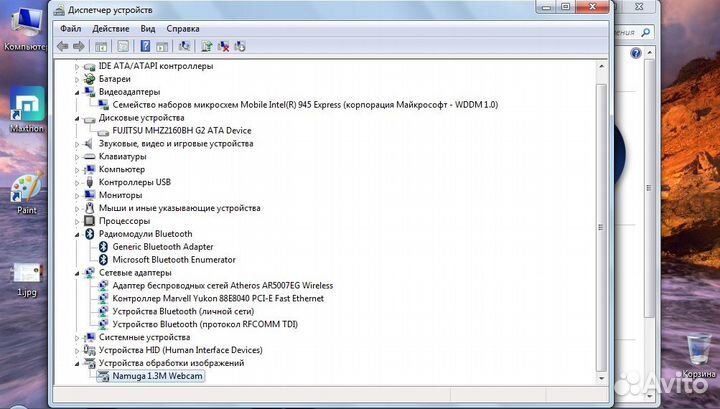Click the tree scrollbar up arrow
The image size is (720, 409).
click(x=601, y=67)
